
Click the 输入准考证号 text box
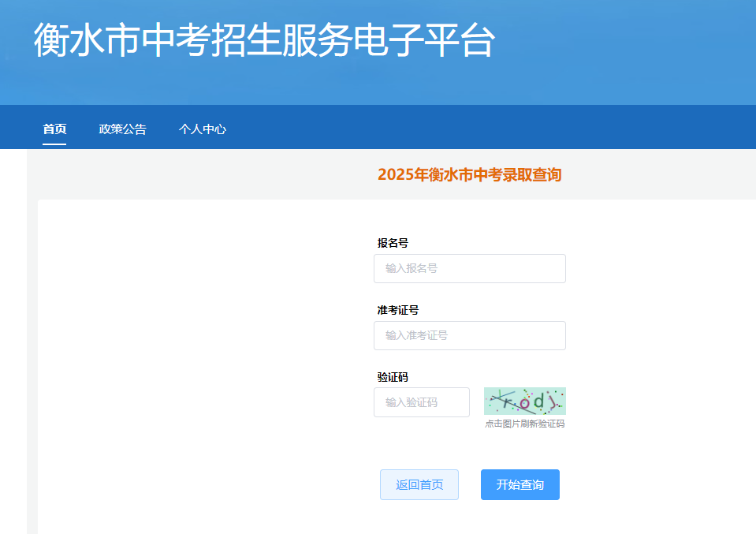(469, 335)
